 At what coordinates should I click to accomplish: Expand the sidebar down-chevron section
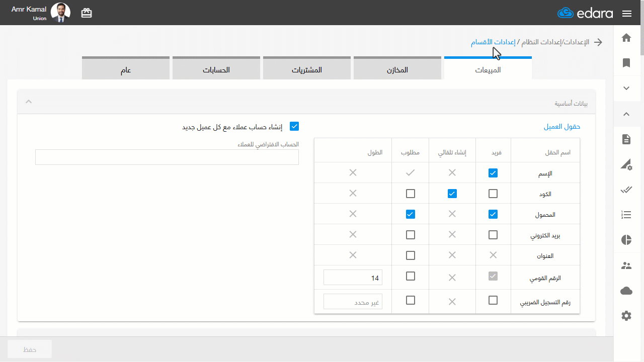[626, 88]
